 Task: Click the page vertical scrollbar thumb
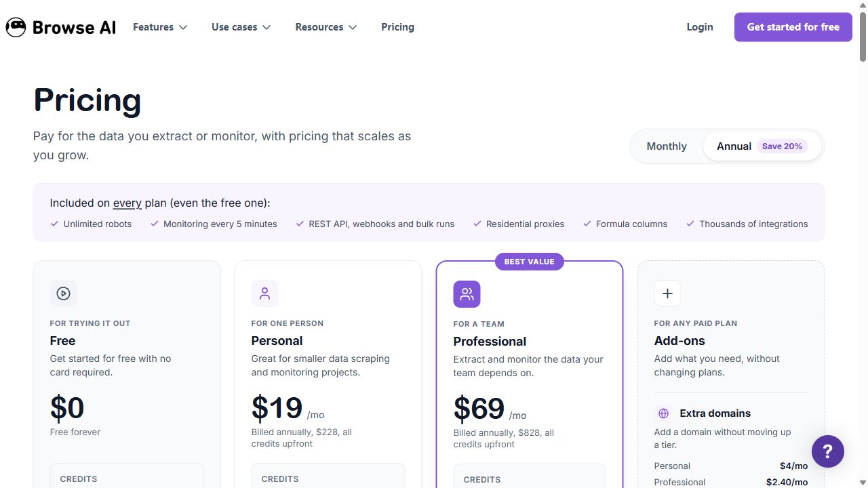pyautogui.click(x=863, y=37)
